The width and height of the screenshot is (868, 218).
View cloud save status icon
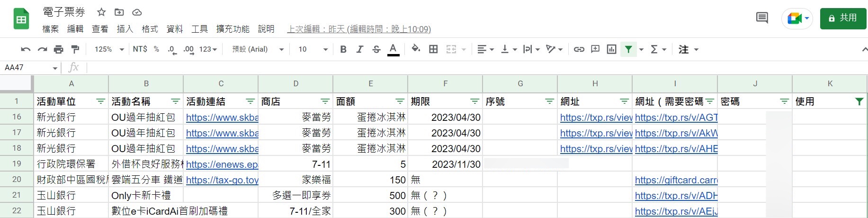(137, 12)
